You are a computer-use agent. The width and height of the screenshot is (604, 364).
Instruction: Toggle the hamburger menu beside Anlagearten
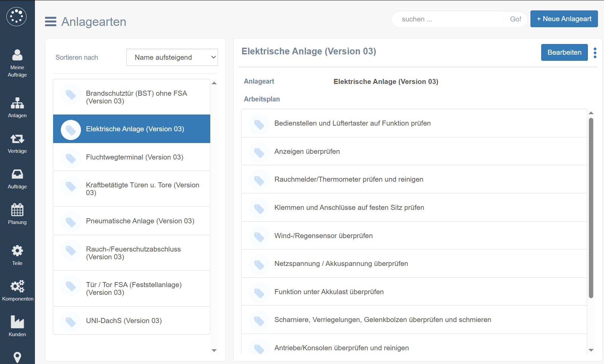(x=51, y=21)
